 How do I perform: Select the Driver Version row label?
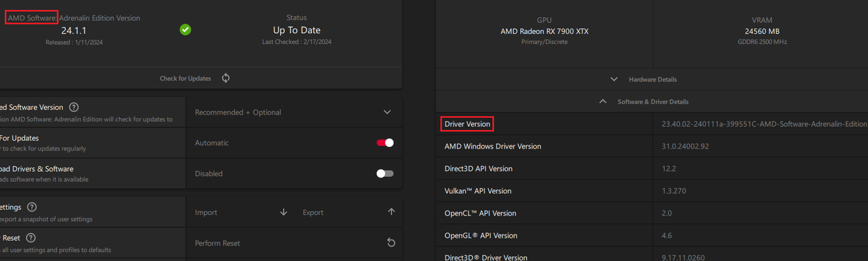click(x=467, y=124)
